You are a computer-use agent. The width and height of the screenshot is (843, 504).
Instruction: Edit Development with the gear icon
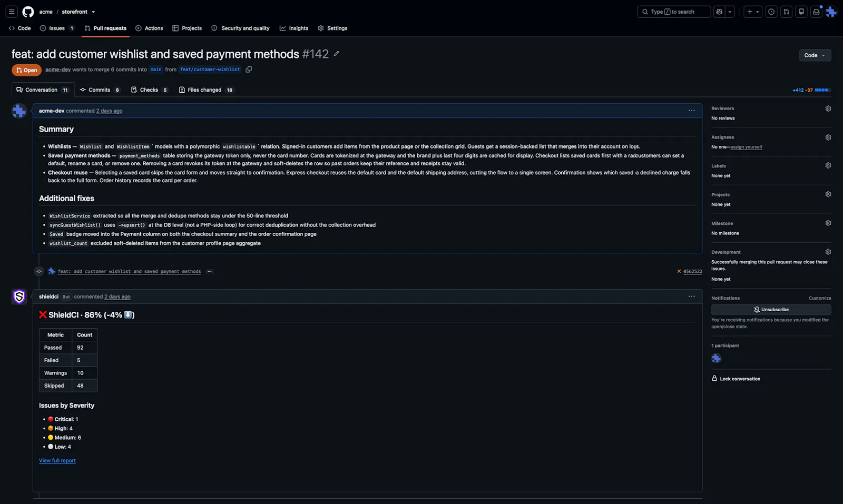828,252
